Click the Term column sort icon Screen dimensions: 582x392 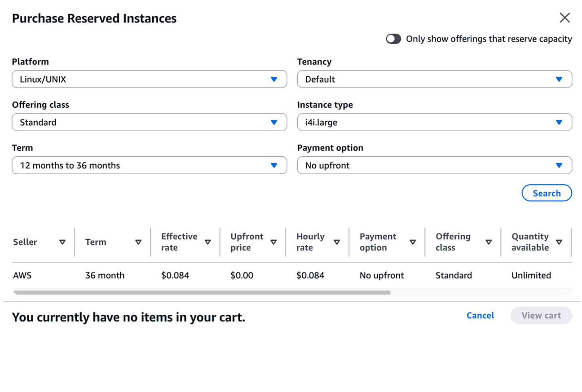pyautogui.click(x=138, y=242)
